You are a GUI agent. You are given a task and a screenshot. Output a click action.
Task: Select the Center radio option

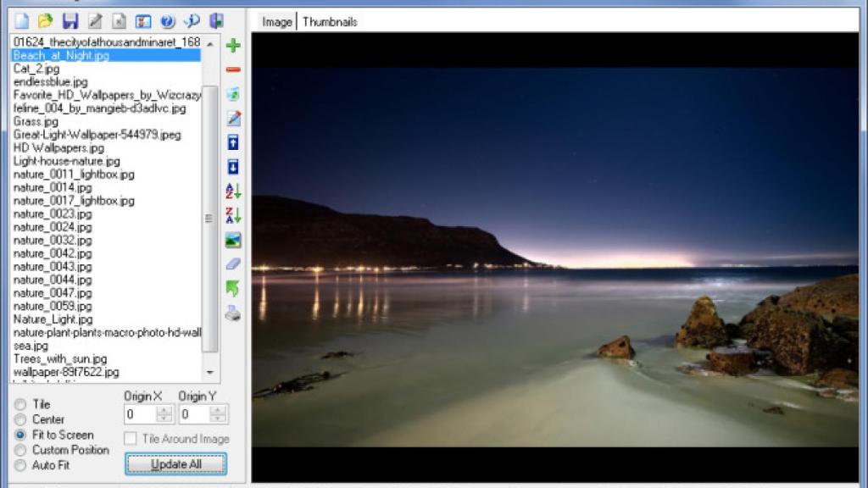point(20,419)
